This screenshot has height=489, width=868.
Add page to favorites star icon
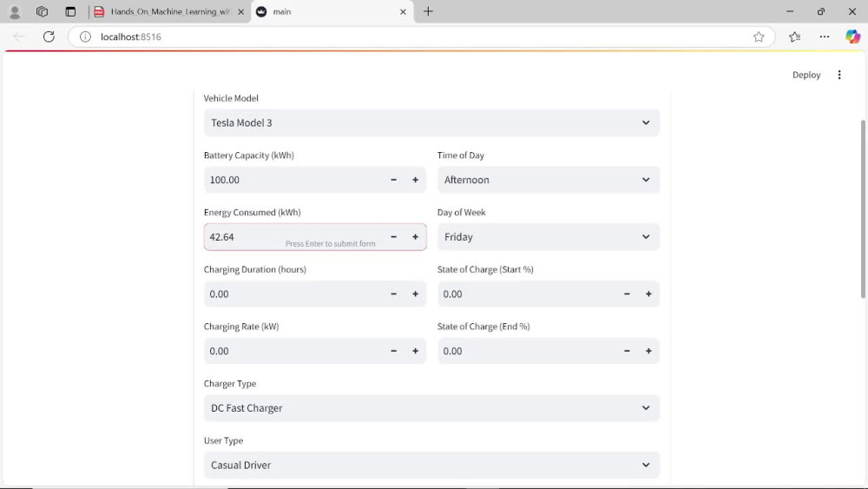click(759, 36)
